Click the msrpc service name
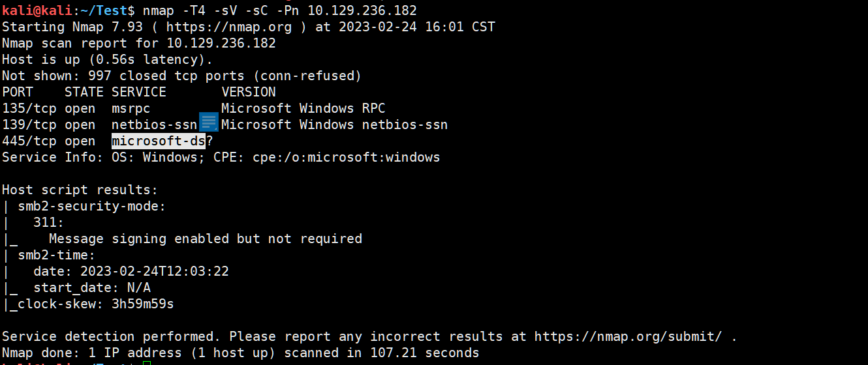Viewport: 868px width, 365px height. [131, 109]
